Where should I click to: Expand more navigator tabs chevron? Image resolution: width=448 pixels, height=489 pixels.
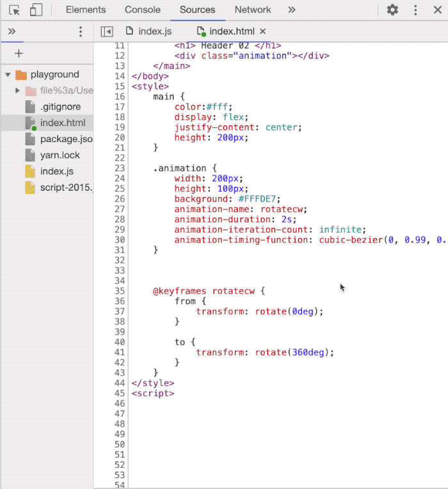click(x=12, y=31)
